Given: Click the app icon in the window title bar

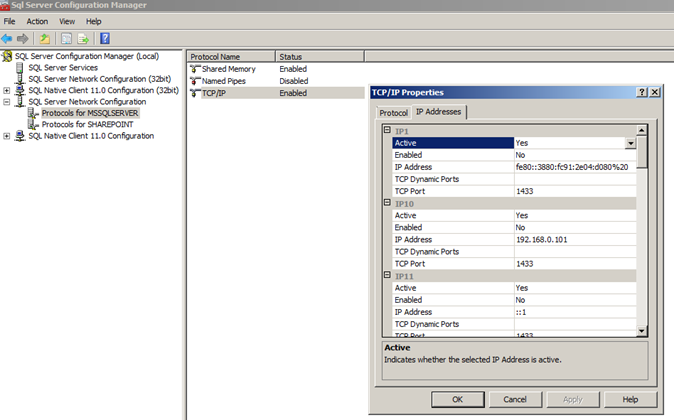Looking at the screenshot, I should [x=5, y=6].
